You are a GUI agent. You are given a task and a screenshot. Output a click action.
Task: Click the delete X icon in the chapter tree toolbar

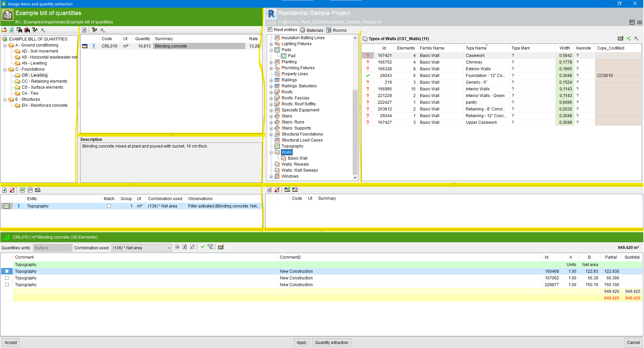(x=43, y=30)
